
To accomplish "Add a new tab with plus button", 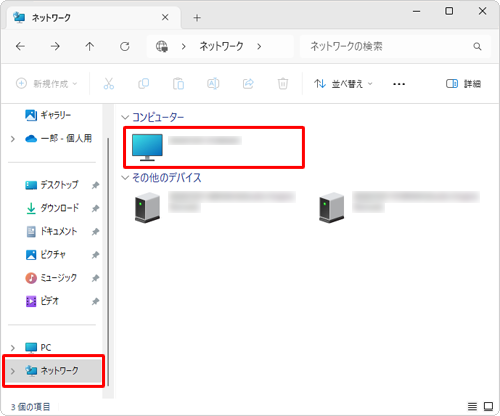I will coord(197,18).
